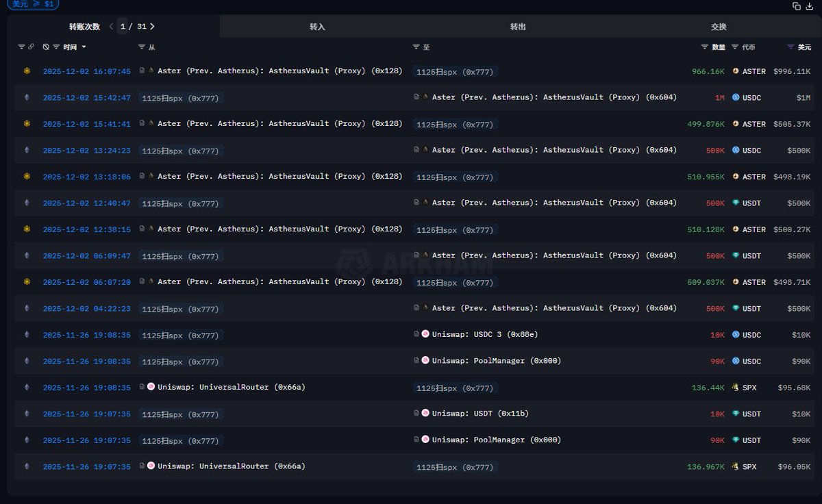The width and height of the screenshot is (822, 504).
Task: Click BNB chain icon on 06:07:20 row
Action: tap(27, 281)
